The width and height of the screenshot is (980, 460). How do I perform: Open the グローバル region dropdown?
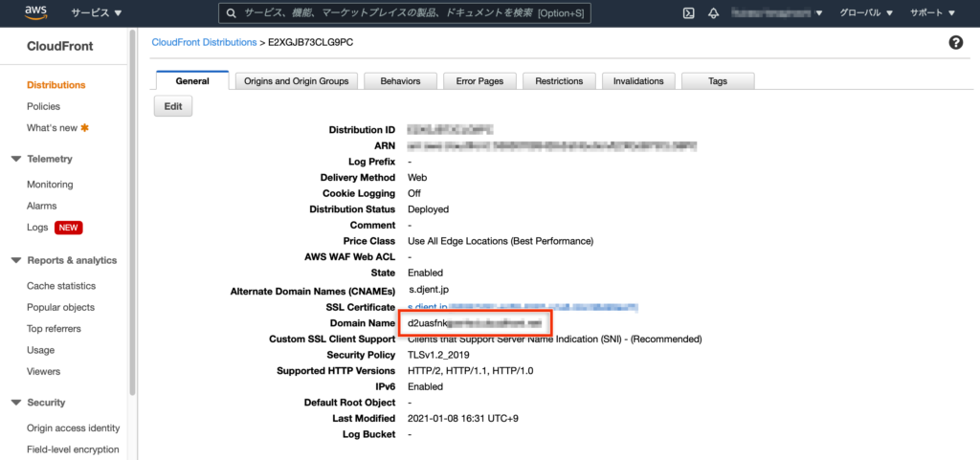tap(865, 13)
